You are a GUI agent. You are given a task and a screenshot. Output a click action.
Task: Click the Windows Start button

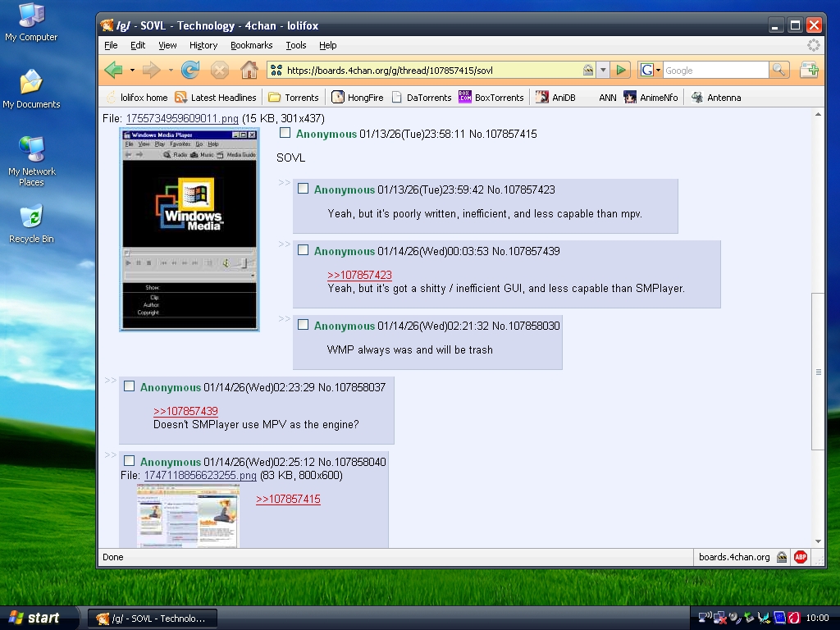[36, 618]
